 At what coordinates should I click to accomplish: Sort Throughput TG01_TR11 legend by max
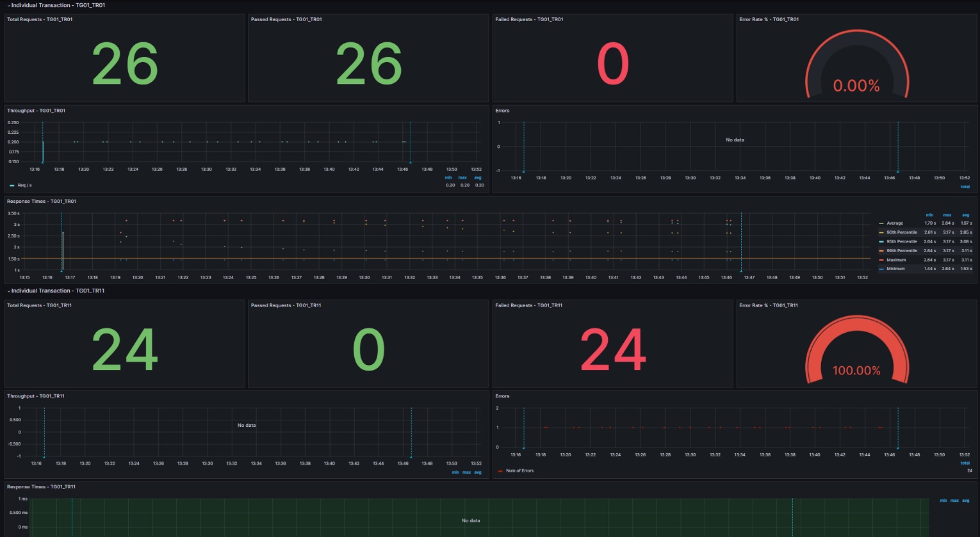click(x=466, y=472)
